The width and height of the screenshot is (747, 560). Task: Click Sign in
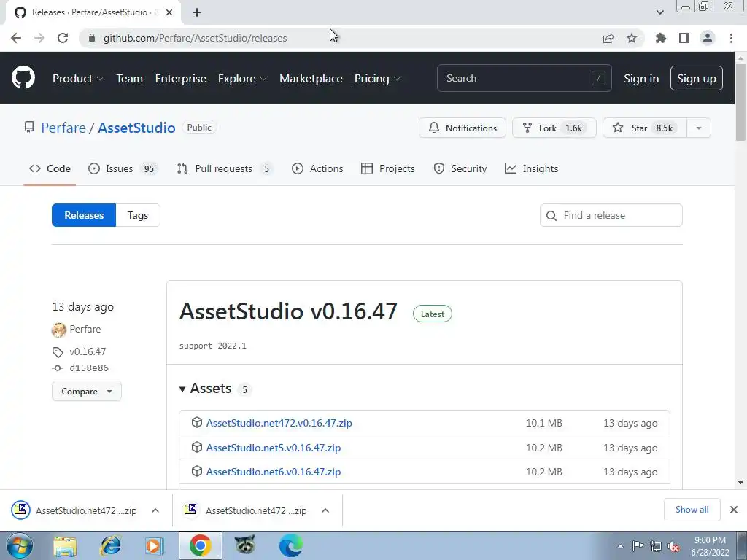641,79
